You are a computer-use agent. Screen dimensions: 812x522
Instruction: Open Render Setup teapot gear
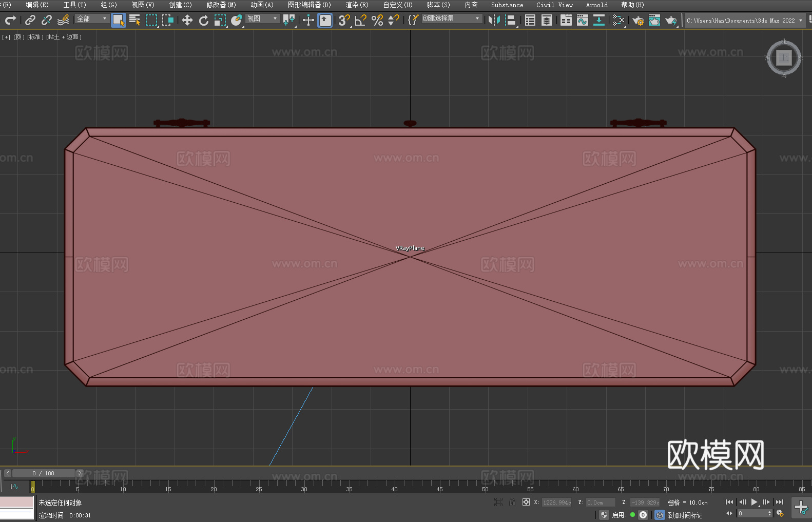click(x=638, y=20)
